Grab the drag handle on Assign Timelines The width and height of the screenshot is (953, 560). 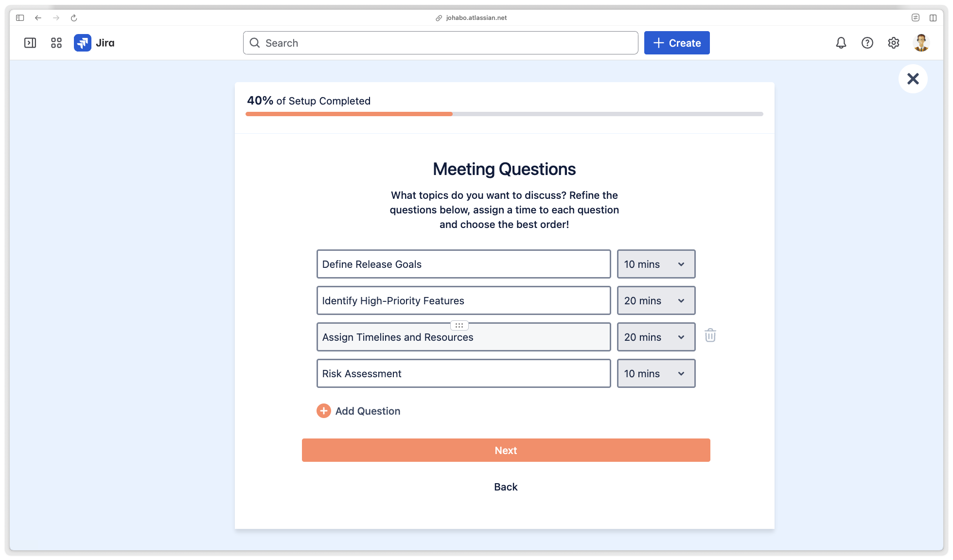(459, 325)
